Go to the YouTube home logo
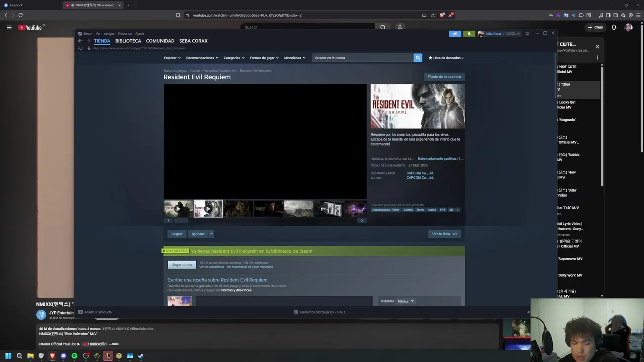 [30, 27]
